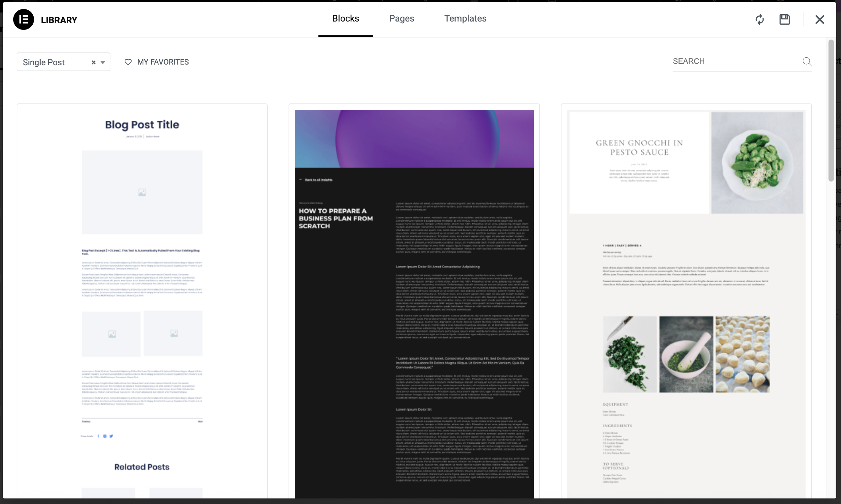841x504 pixels.
Task: Click the Related Posts heading in first template
Action: click(x=142, y=467)
